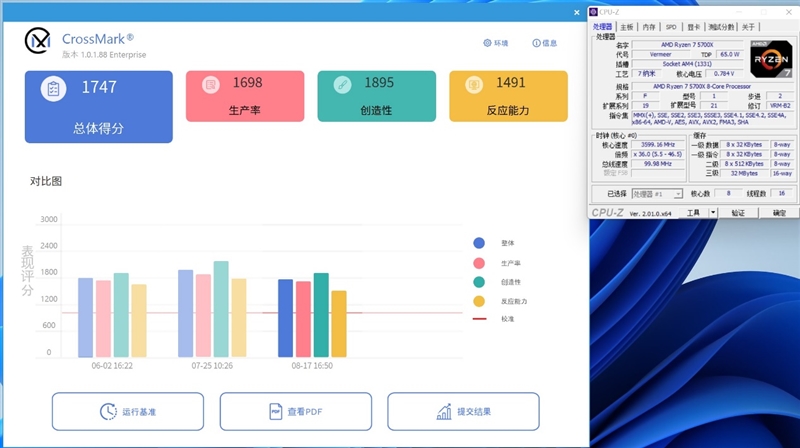Screen dimensions: 800x448
Task: Confirm with the 确定 button in CPU-Z
Action: (779, 213)
